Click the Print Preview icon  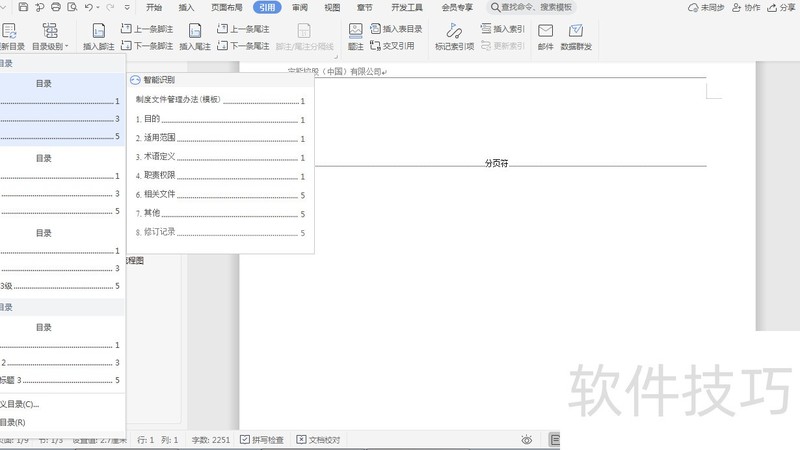(x=72, y=7)
